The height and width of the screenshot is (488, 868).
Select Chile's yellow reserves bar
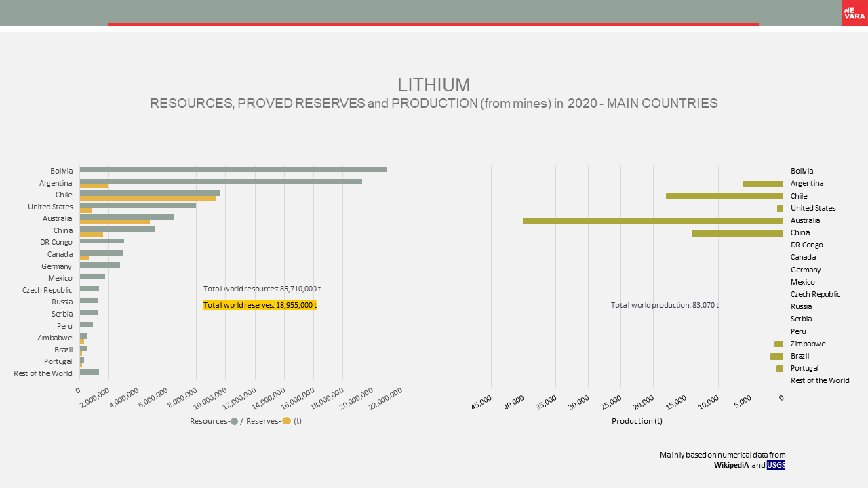148,198
